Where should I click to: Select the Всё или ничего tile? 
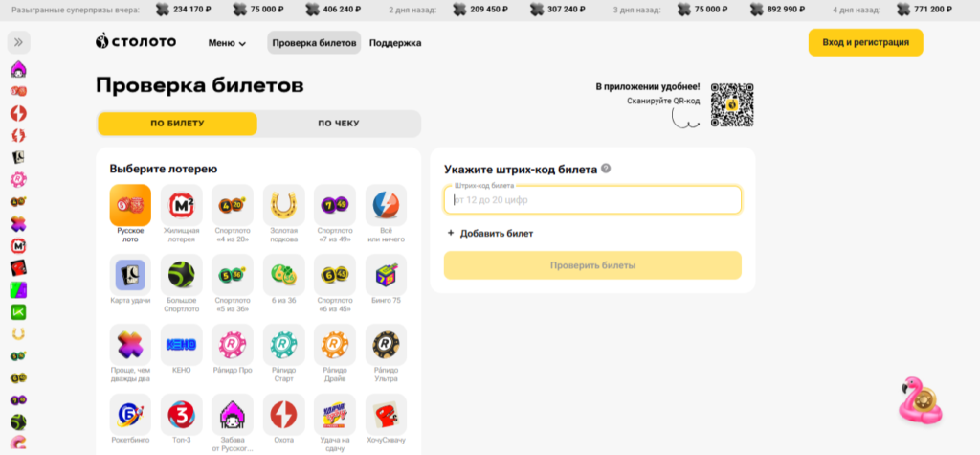(x=387, y=214)
